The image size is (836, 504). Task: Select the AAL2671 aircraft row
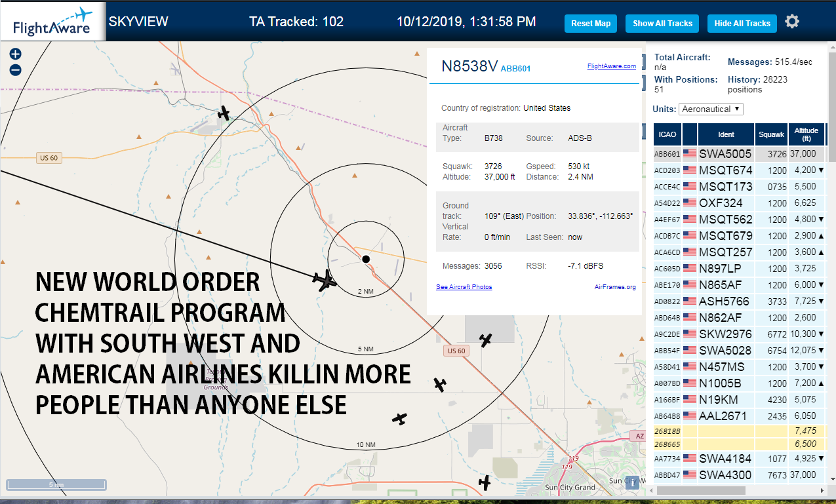pyautogui.click(x=739, y=416)
